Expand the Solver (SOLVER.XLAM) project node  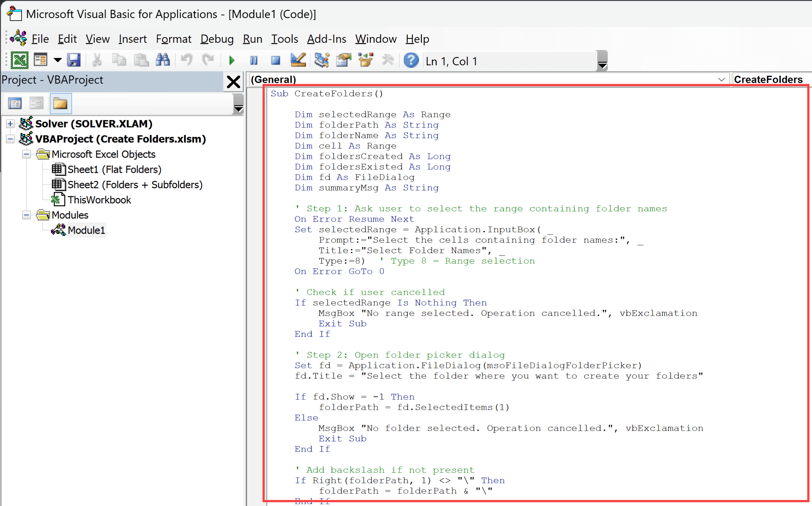point(10,124)
